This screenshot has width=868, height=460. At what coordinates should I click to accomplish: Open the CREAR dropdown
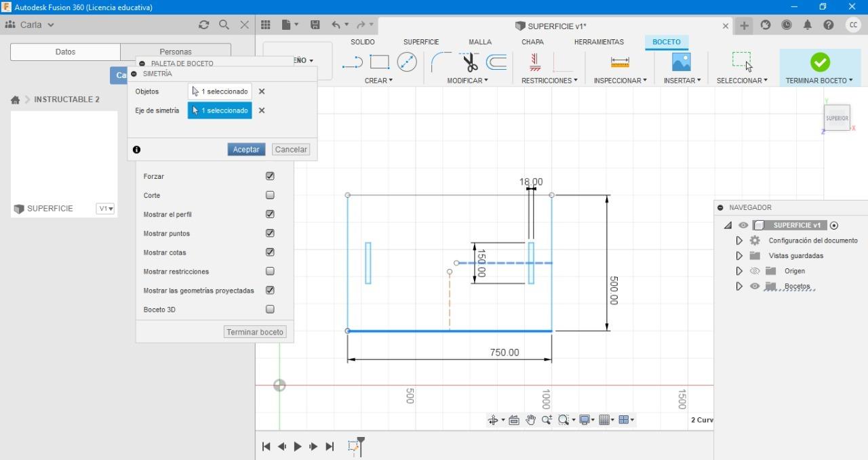(x=378, y=81)
